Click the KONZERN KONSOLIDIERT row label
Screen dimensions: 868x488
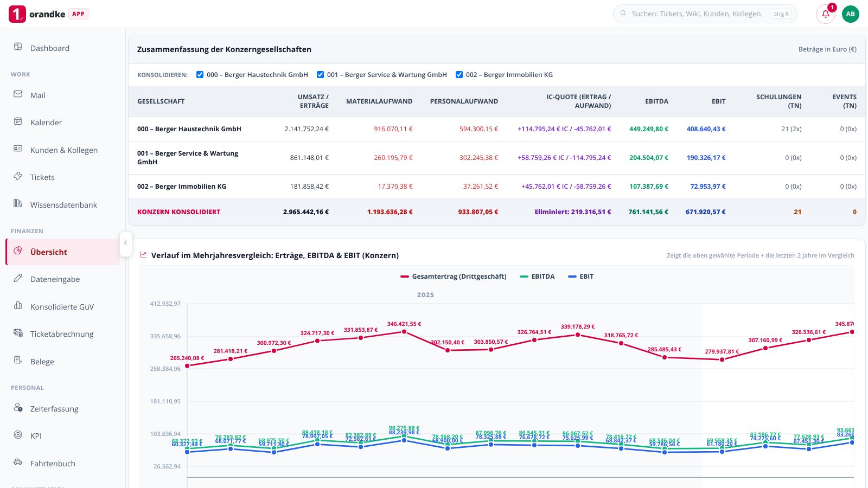(x=179, y=212)
